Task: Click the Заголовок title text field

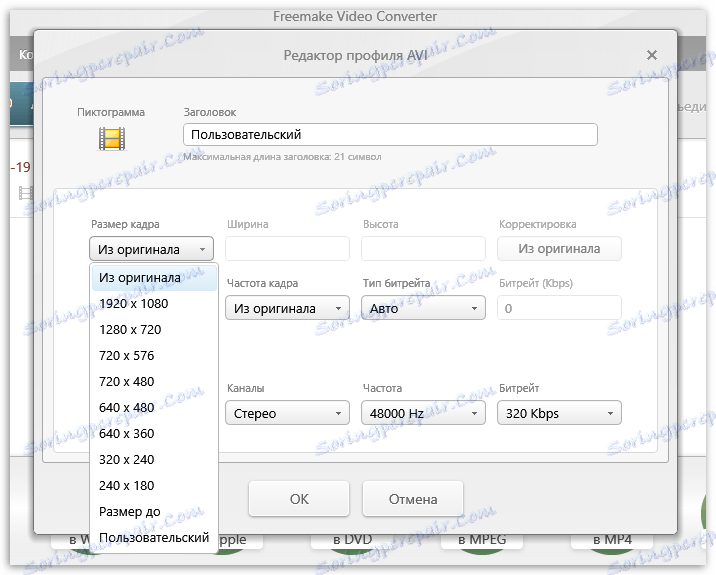Action: tap(390, 135)
